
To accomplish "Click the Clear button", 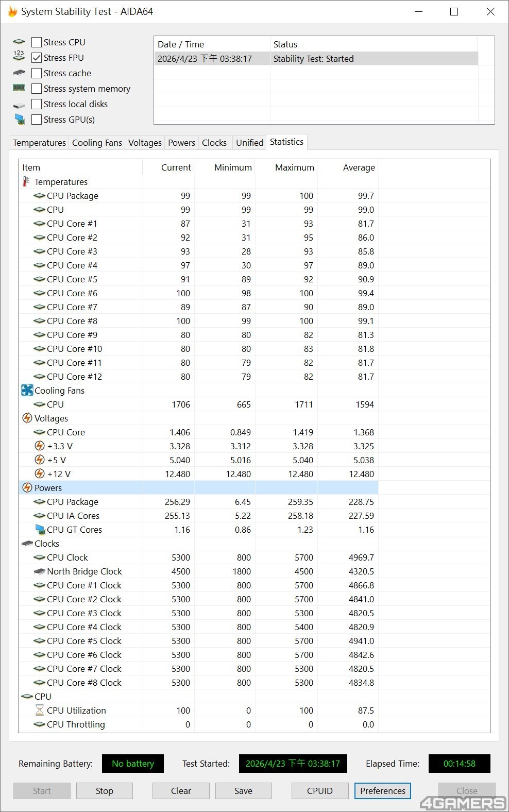I will point(181,791).
